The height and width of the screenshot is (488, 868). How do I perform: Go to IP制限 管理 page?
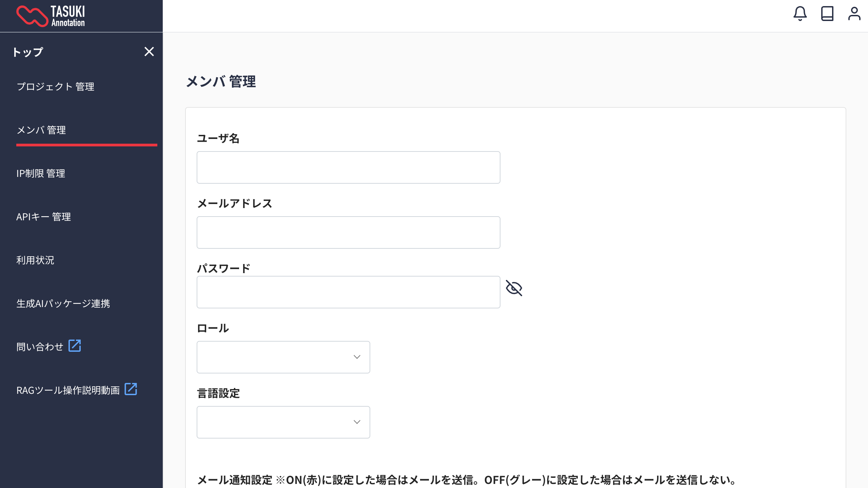tap(41, 174)
